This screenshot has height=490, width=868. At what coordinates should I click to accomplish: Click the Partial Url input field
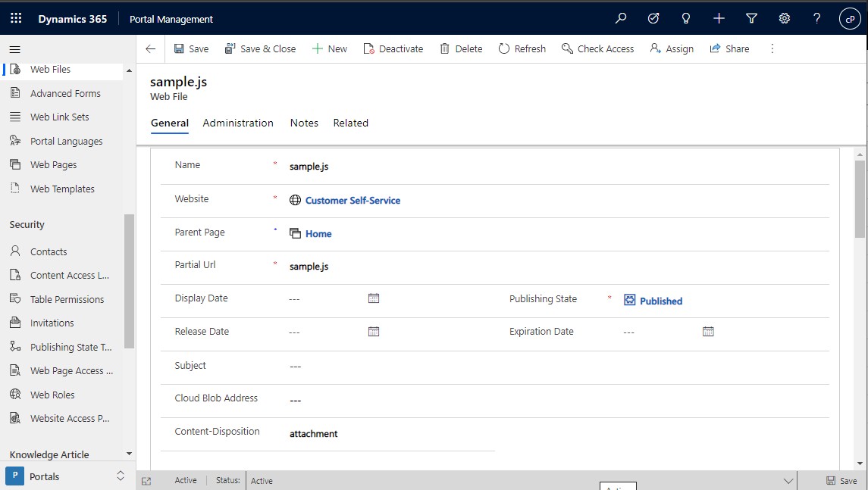[531, 267]
